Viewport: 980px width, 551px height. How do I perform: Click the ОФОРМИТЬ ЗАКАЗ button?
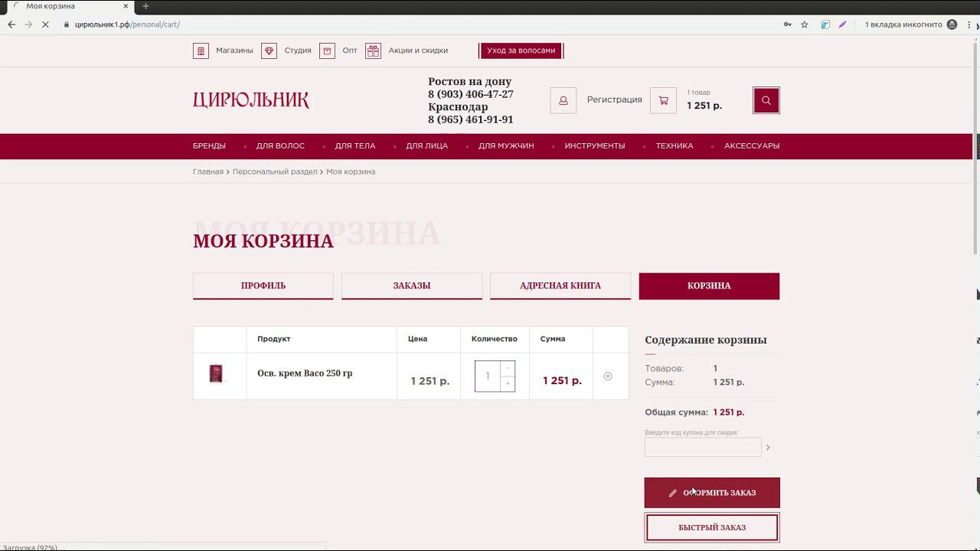click(x=712, y=493)
